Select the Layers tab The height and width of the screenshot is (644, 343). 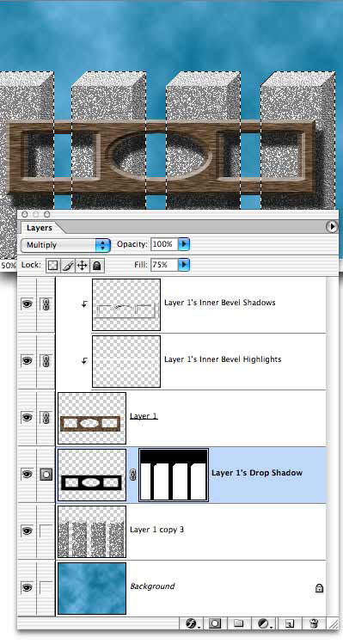[x=40, y=228]
